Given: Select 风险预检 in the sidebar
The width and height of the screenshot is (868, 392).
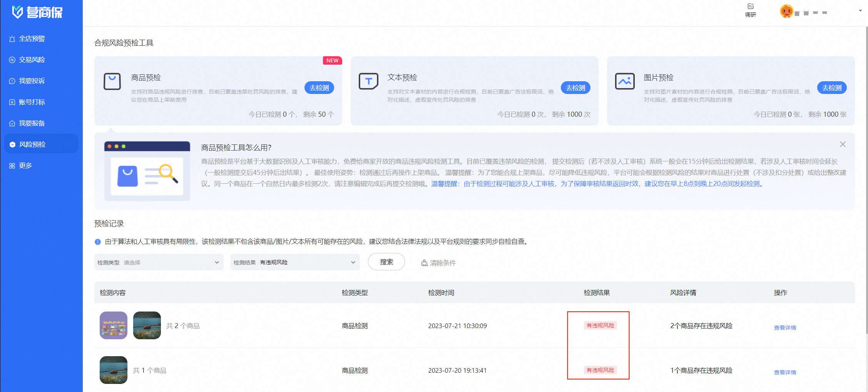Looking at the screenshot, I should tap(41, 144).
